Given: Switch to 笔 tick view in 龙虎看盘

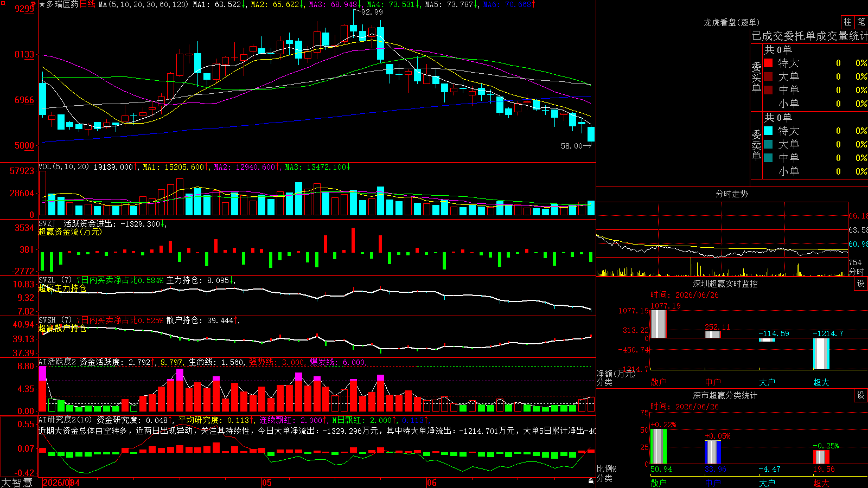Looking at the screenshot, I should 861,22.
